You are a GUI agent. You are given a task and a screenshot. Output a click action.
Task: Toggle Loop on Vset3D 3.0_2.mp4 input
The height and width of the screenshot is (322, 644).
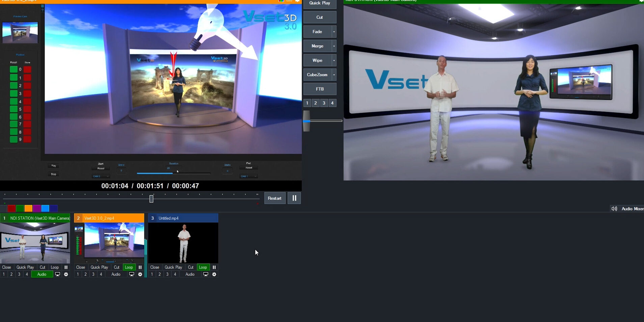tap(129, 267)
